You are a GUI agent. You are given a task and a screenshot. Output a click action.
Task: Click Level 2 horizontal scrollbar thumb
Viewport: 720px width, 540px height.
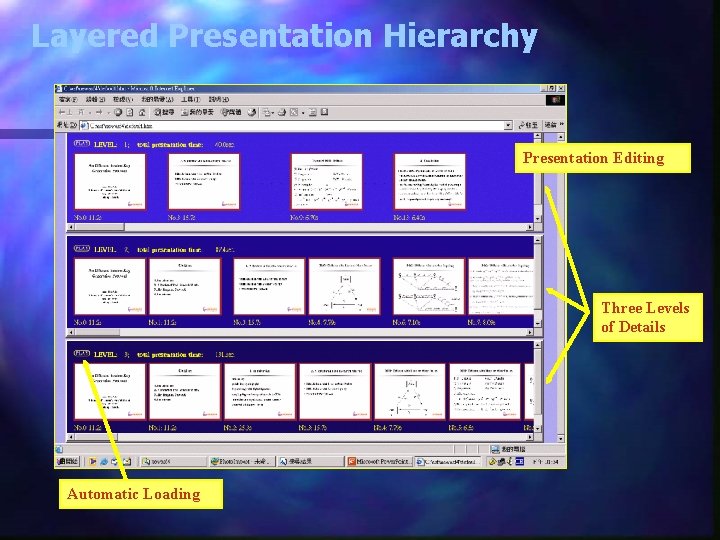click(97, 332)
